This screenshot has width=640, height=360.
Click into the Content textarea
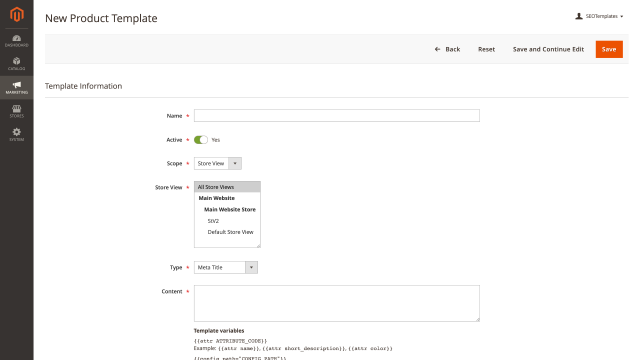pyautogui.click(x=337, y=303)
